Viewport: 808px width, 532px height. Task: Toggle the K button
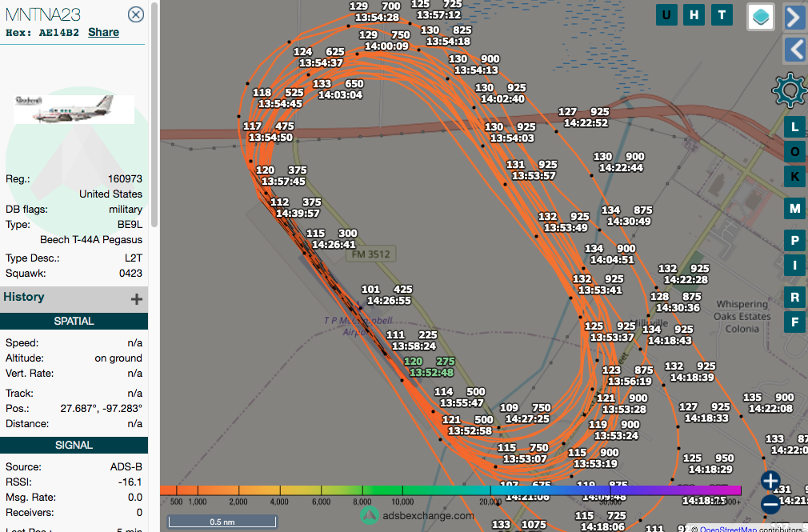point(795,176)
